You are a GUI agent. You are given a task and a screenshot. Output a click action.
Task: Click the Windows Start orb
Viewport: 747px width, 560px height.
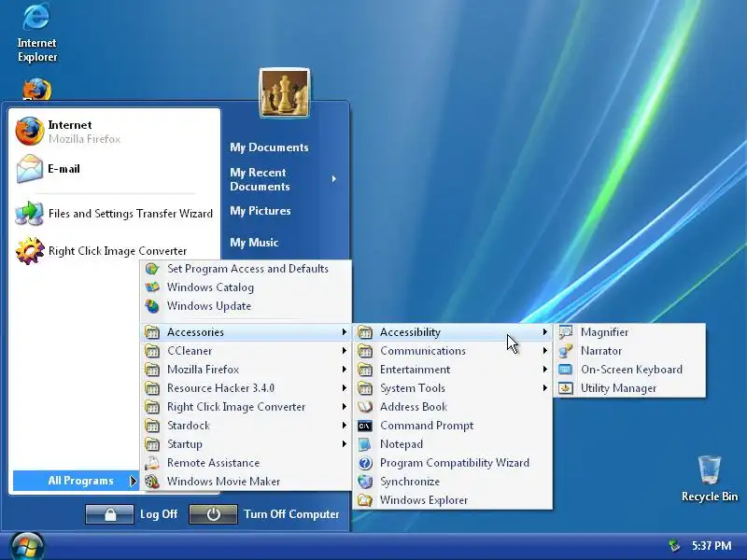pyautogui.click(x=27, y=546)
